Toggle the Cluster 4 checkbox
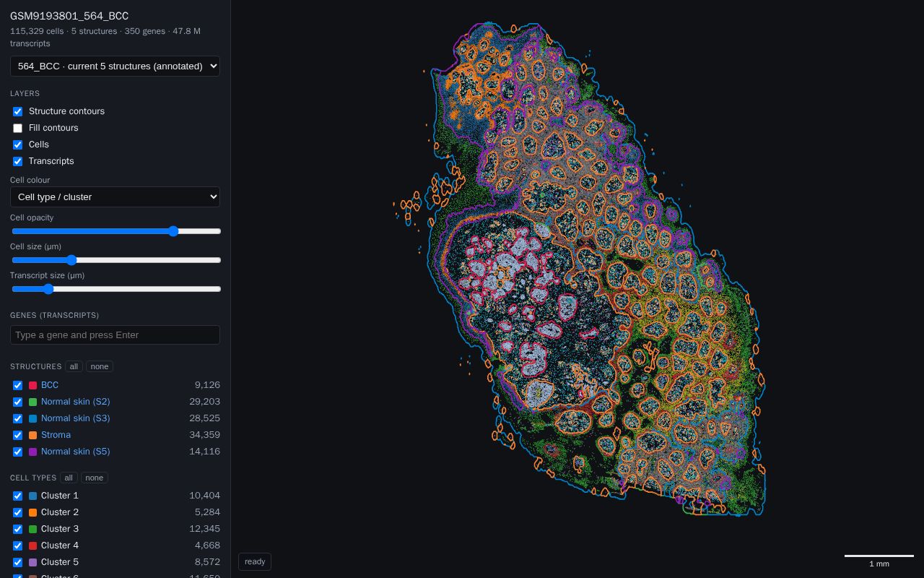Image resolution: width=924 pixels, height=578 pixels. [x=18, y=545]
